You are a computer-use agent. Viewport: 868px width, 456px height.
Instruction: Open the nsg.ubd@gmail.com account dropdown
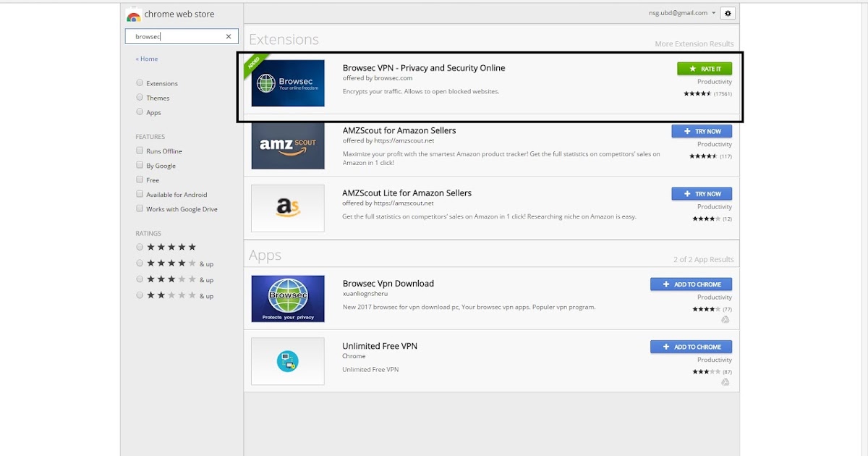pos(682,13)
